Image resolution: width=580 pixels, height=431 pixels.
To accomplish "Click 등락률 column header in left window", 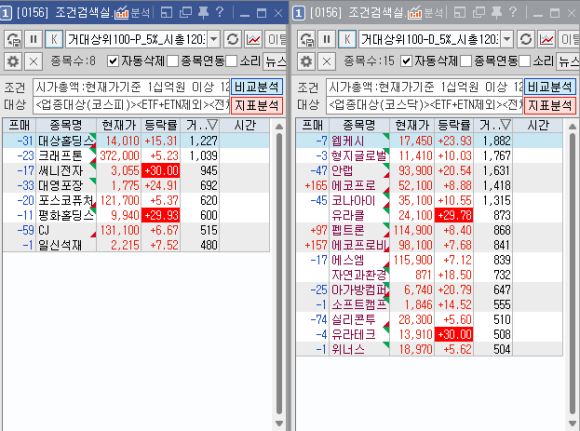I will [161, 125].
